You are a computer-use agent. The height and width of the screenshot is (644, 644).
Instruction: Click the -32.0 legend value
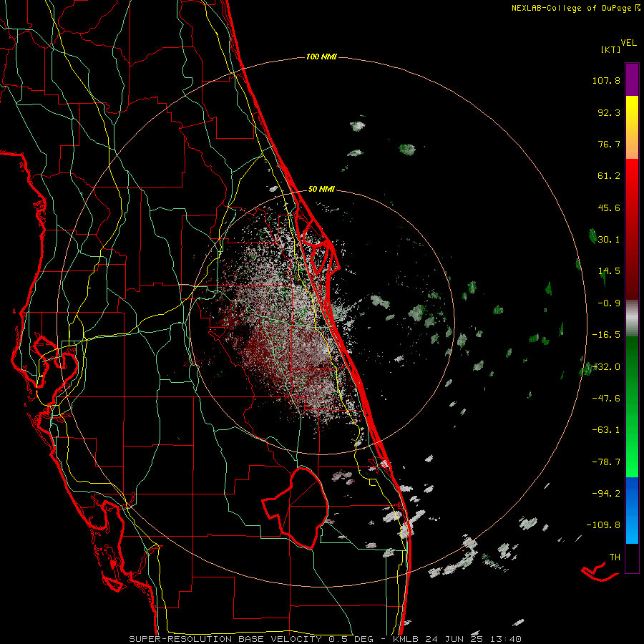(x=606, y=367)
